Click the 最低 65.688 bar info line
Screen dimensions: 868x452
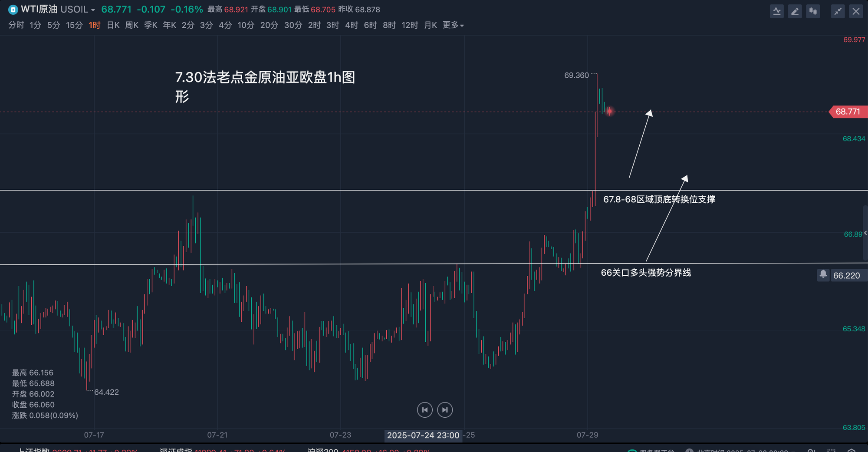(33, 383)
